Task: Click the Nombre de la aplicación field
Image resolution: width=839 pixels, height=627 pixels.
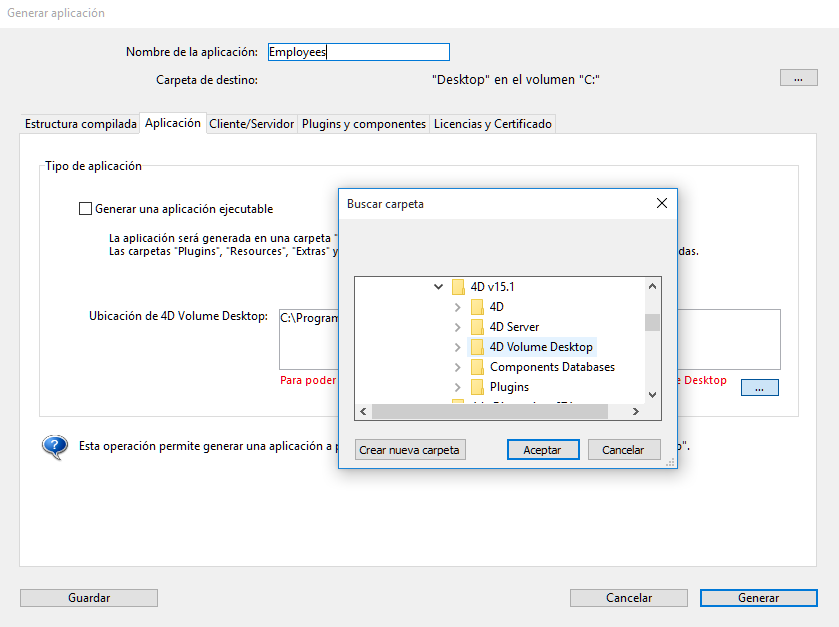Action: (x=358, y=52)
